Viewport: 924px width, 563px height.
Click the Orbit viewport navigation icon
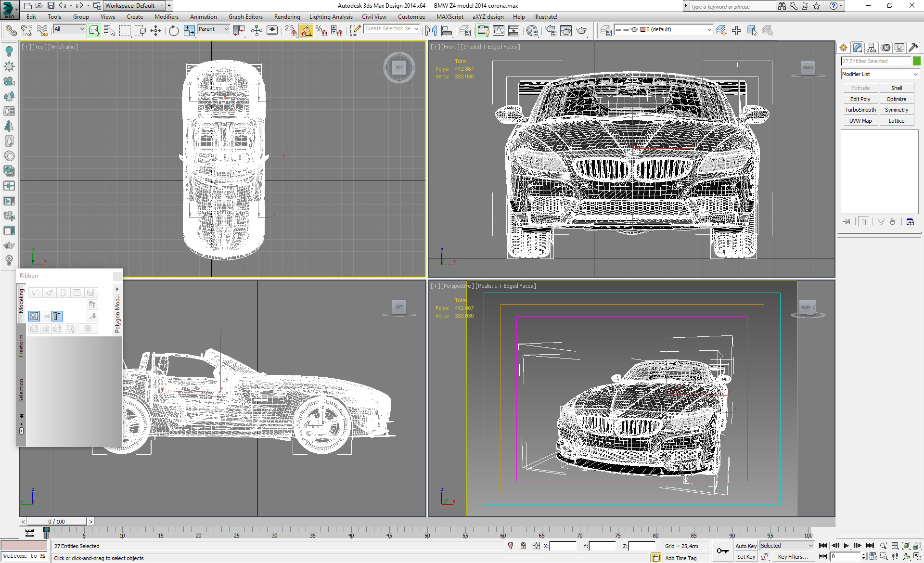pyautogui.click(x=907, y=557)
